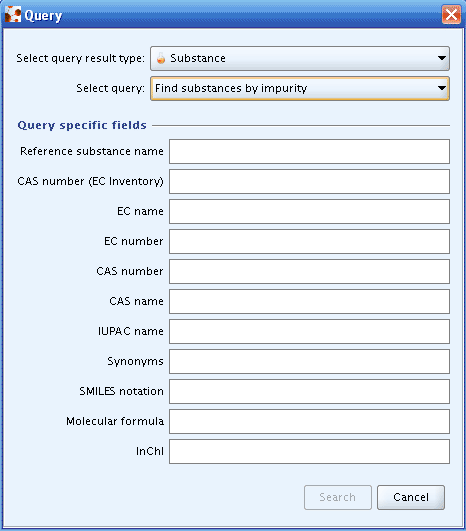
Task: Click the Query window title icon
Action: pyautogui.click(x=13, y=15)
